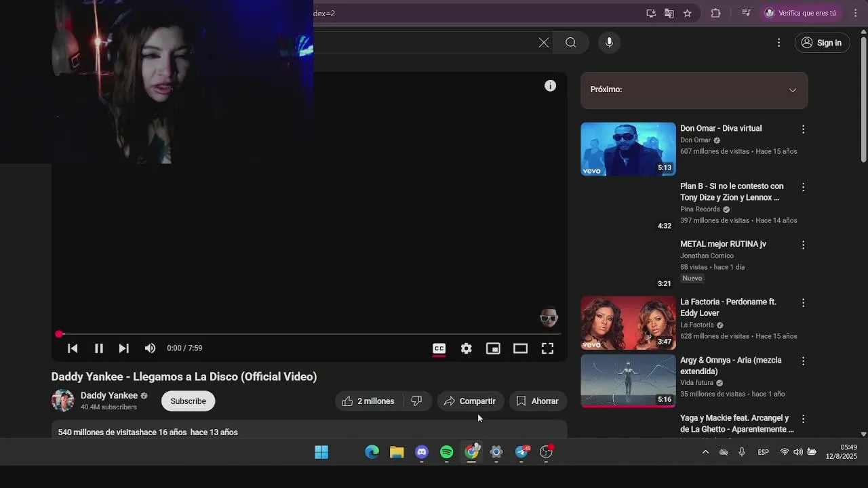The width and height of the screenshot is (868, 488).
Task: Toggle closed captions CC button
Action: 439,348
